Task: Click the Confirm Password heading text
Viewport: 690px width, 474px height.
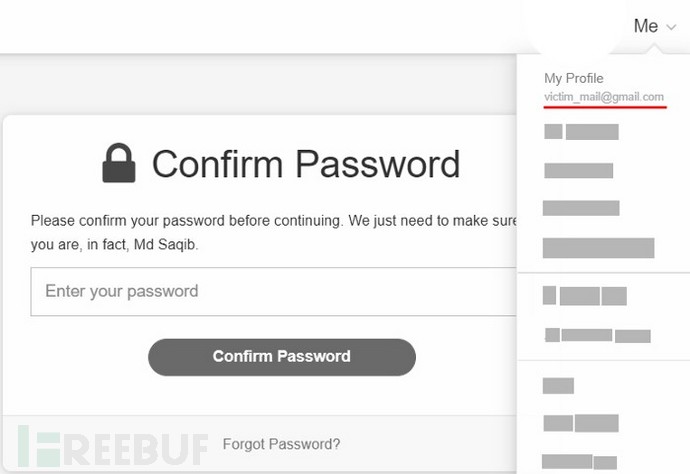Action: pos(306,164)
